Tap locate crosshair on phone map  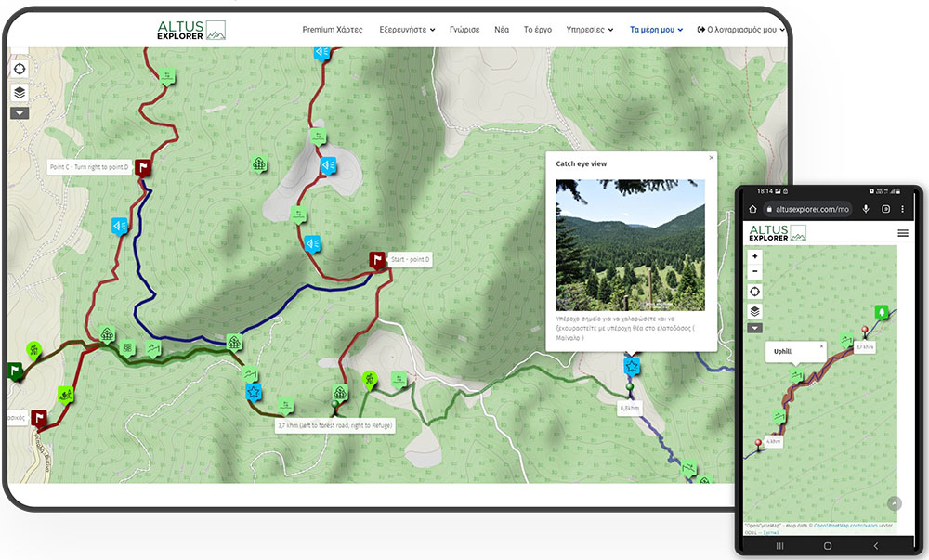coord(754,292)
